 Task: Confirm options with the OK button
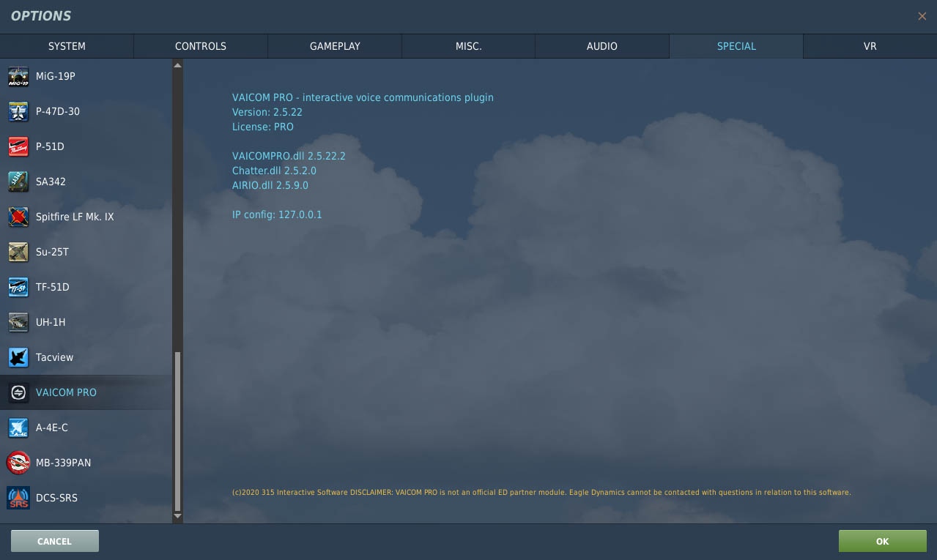pos(882,541)
